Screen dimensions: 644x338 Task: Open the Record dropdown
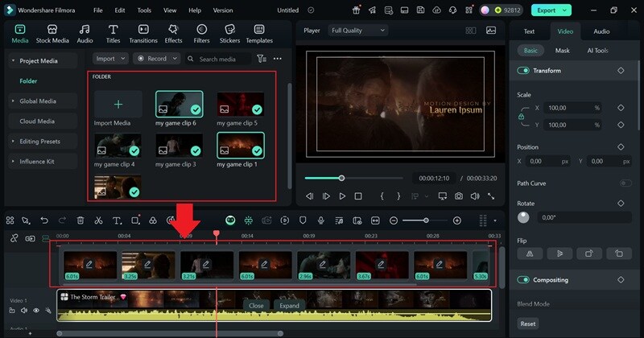pos(156,59)
